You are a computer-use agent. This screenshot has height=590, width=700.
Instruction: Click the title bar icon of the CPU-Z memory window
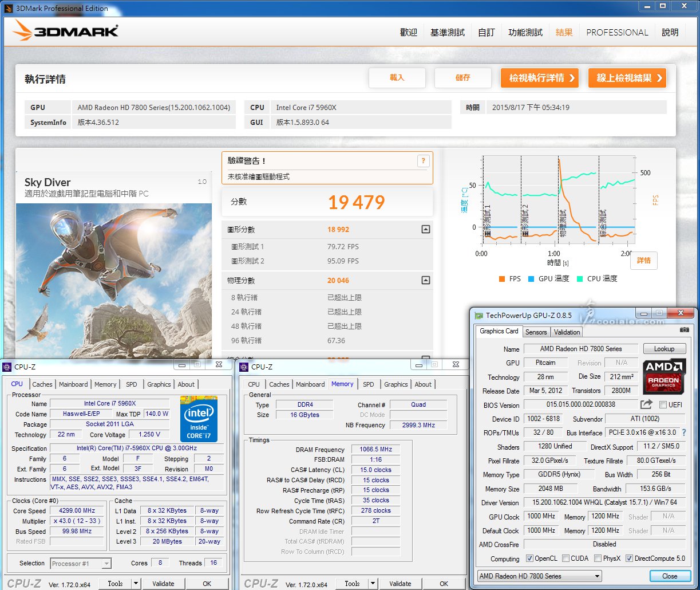coord(245,367)
